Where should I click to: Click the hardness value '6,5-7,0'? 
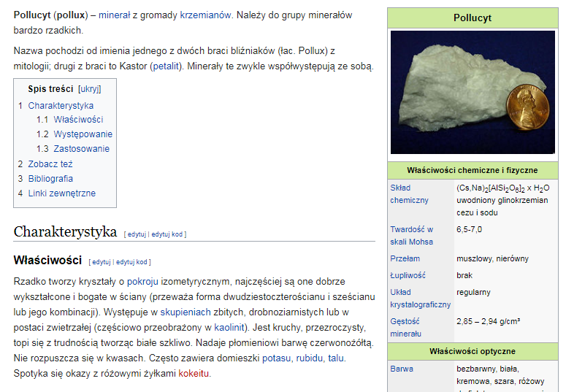pos(470,229)
